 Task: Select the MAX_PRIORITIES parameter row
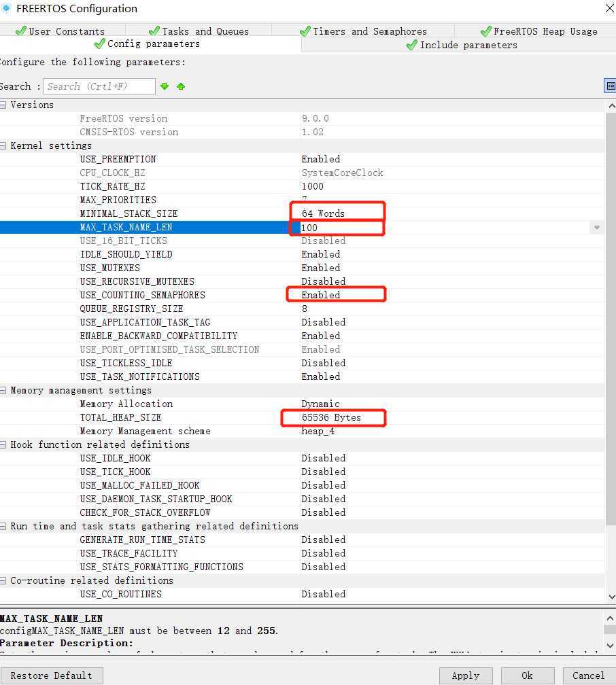(x=303, y=200)
